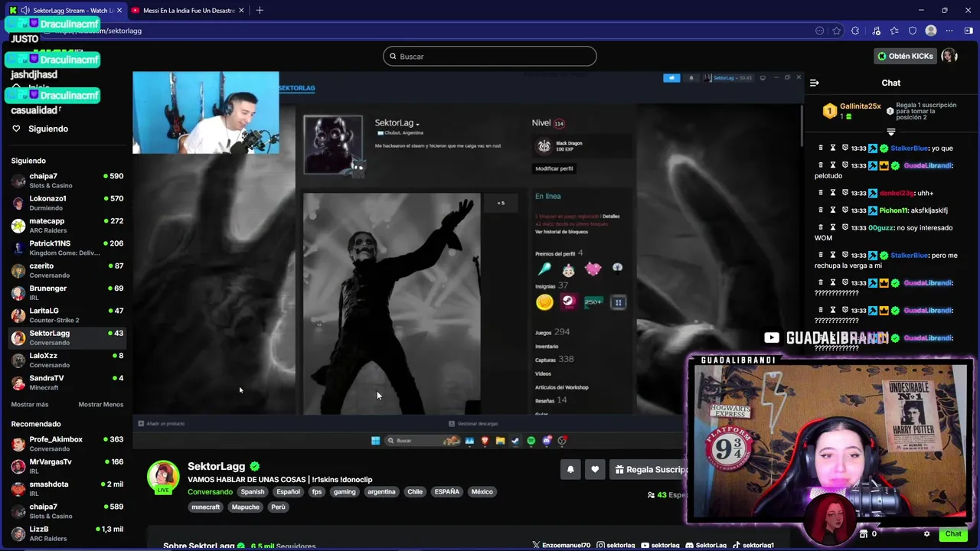The height and width of the screenshot is (551, 980).
Task: Open dankel23g username in chat
Action: coord(897,193)
